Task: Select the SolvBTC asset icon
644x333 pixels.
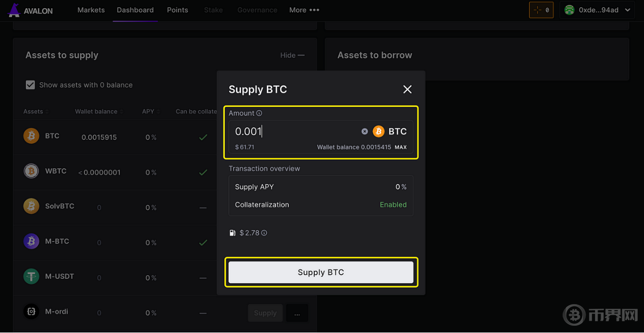Action: [x=31, y=206]
